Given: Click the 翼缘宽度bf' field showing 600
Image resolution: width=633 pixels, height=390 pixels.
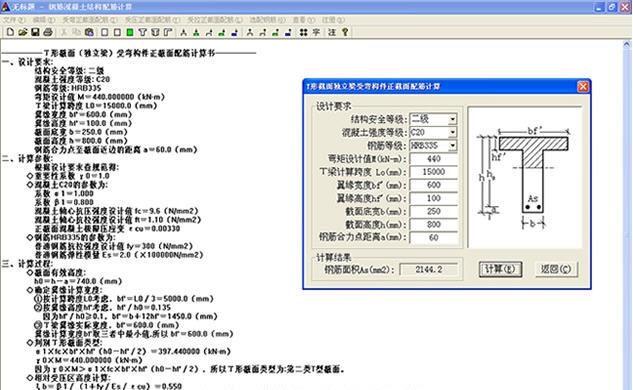Looking at the screenshot, I should point(434,185).
